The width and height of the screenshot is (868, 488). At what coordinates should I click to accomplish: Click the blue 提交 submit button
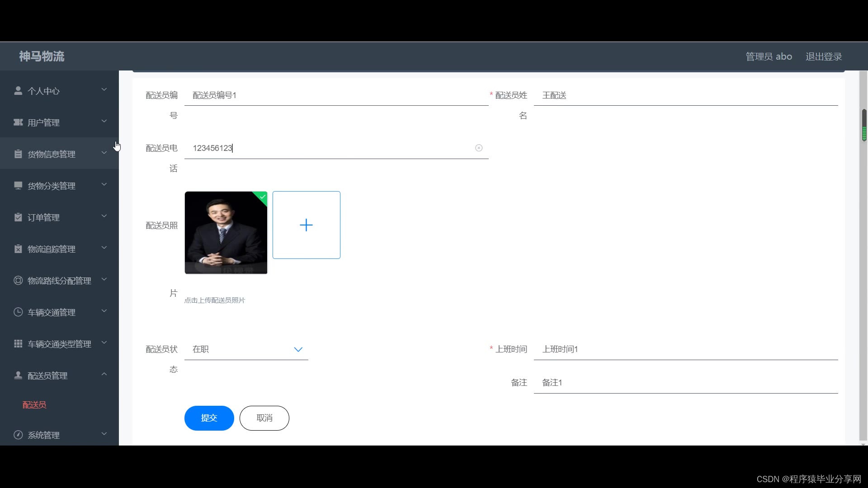click(x=209, y=418)
